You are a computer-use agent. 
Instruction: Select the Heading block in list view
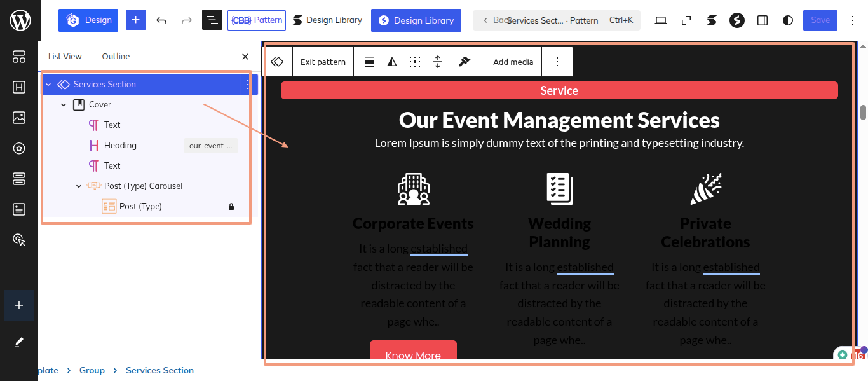pos(120,145)
